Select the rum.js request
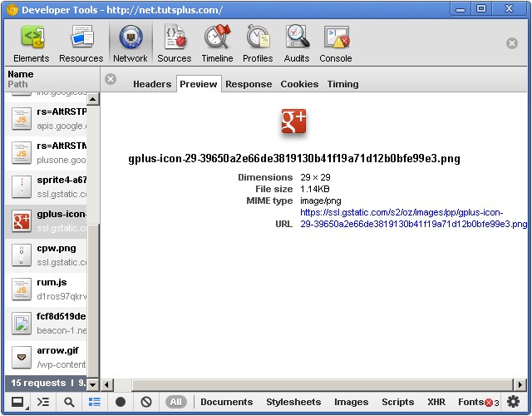 pos(46,290)
